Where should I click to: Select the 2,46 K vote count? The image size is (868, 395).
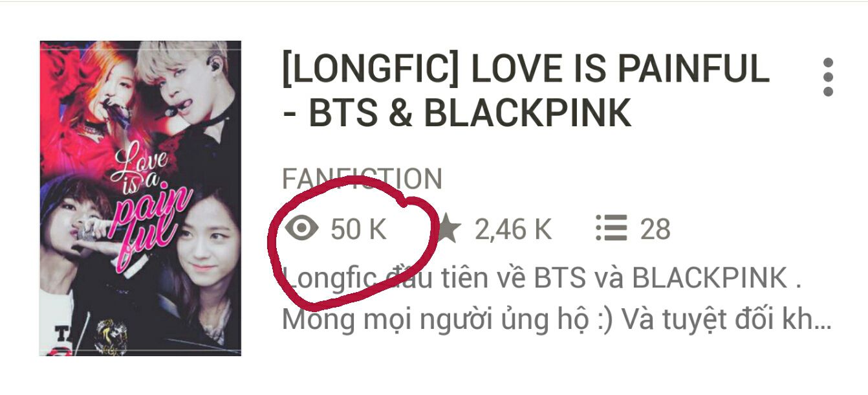pyautogui.click(x=514, y=229)
